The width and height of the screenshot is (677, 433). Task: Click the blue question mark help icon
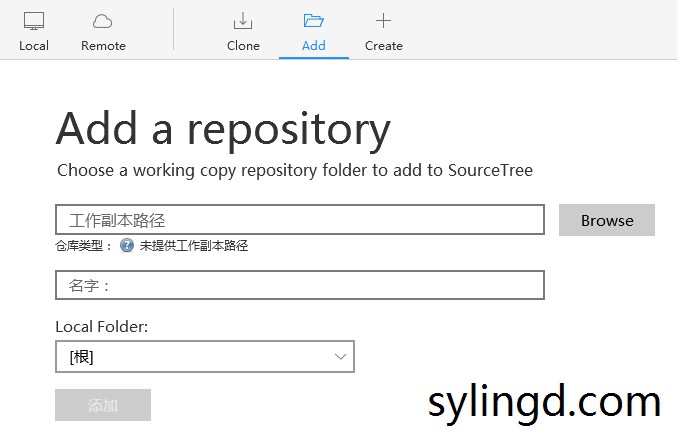[x=127, y=245]
